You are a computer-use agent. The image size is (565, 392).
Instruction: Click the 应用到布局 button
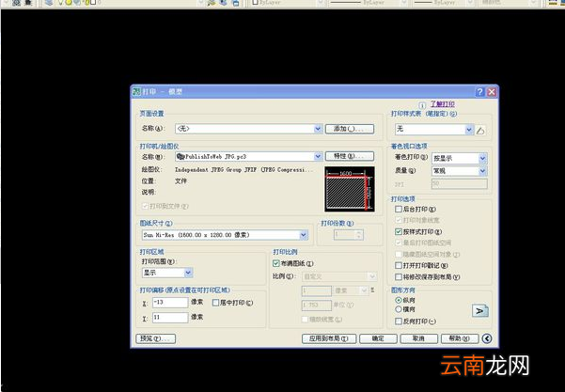(x=329, y=338)
